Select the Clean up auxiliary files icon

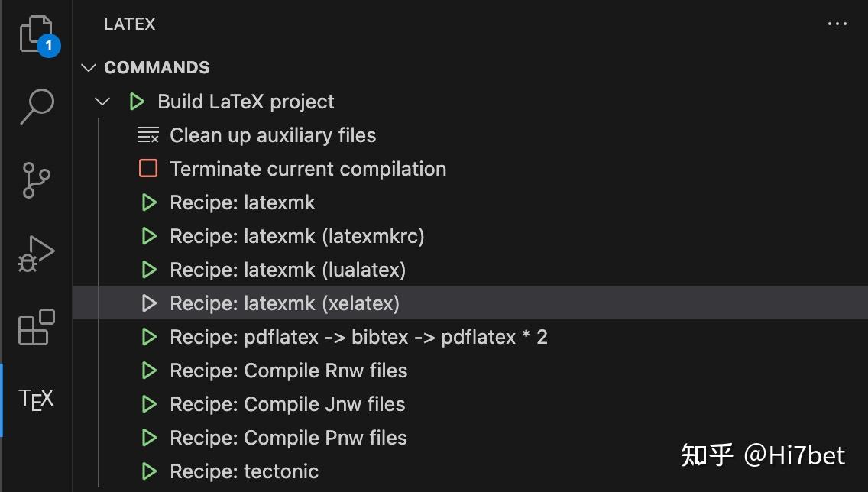coord(148,134)
